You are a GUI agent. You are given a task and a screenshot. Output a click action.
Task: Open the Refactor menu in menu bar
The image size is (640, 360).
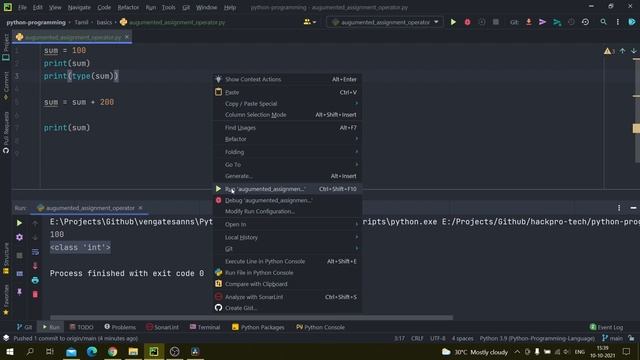128,7
